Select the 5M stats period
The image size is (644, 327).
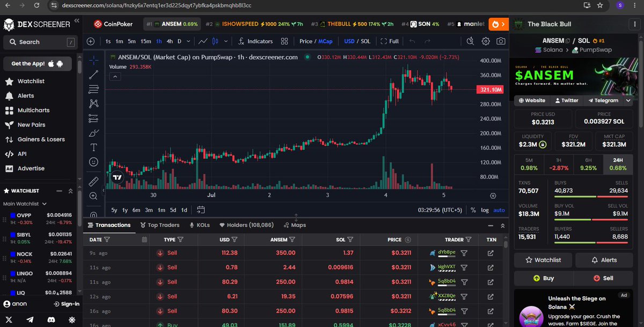[529, 164]
